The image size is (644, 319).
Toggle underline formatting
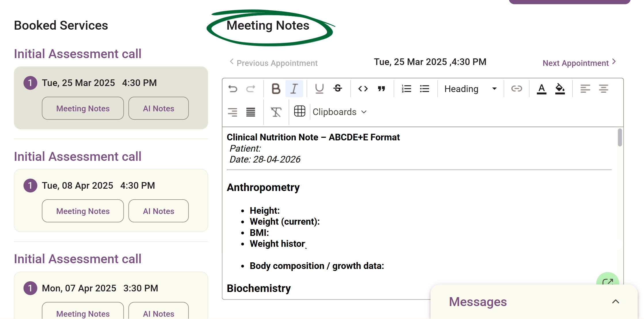point(319,89)
